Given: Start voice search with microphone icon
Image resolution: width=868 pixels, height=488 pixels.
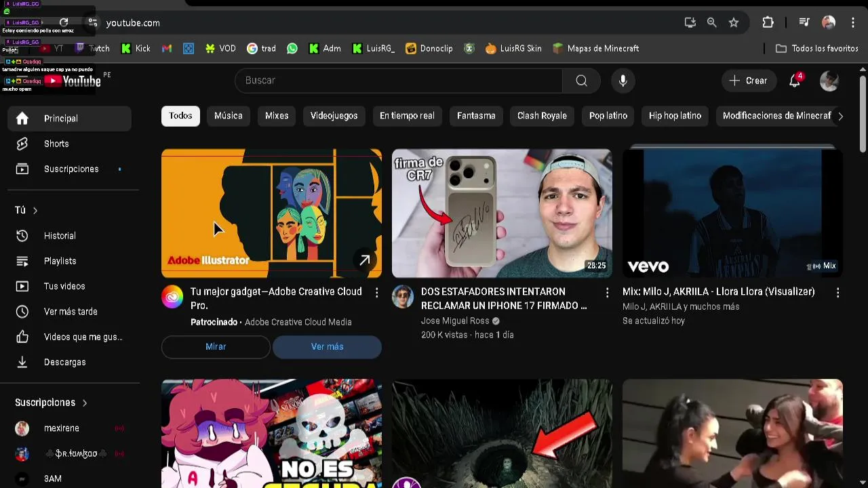Looking at the screenshot, I should (623, 81).
